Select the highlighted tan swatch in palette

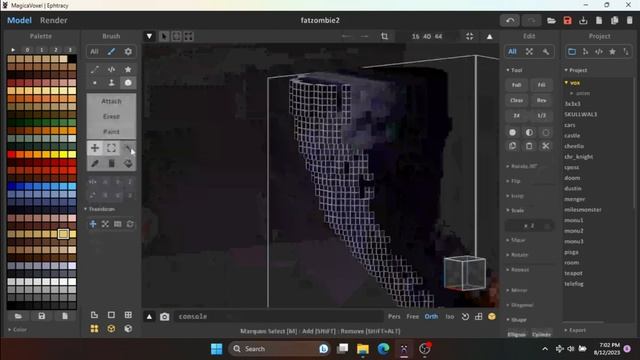pyautogui.click(x=63, y=234)
